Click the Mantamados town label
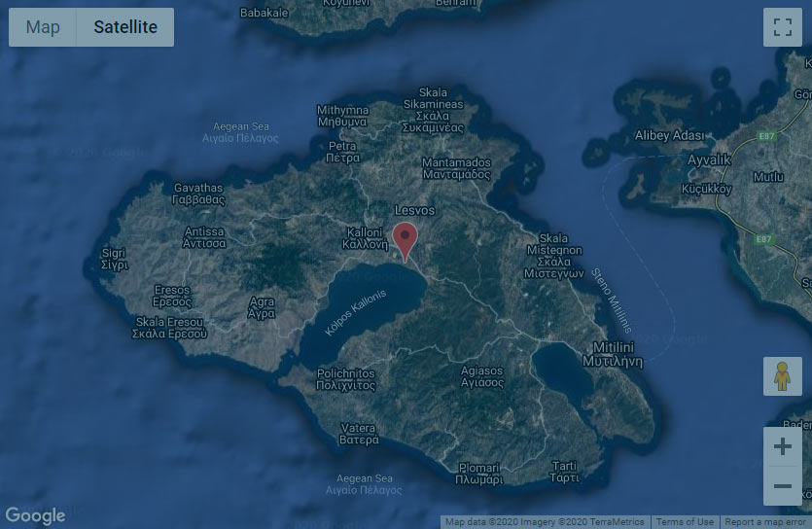The height and width of the screenshot is (529, 812). coord(456,168)
